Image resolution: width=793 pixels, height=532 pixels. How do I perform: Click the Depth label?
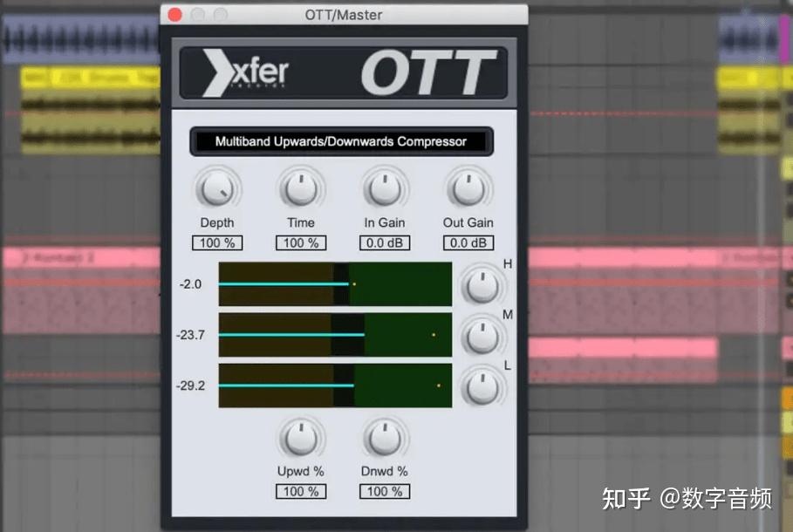point(217,222)
